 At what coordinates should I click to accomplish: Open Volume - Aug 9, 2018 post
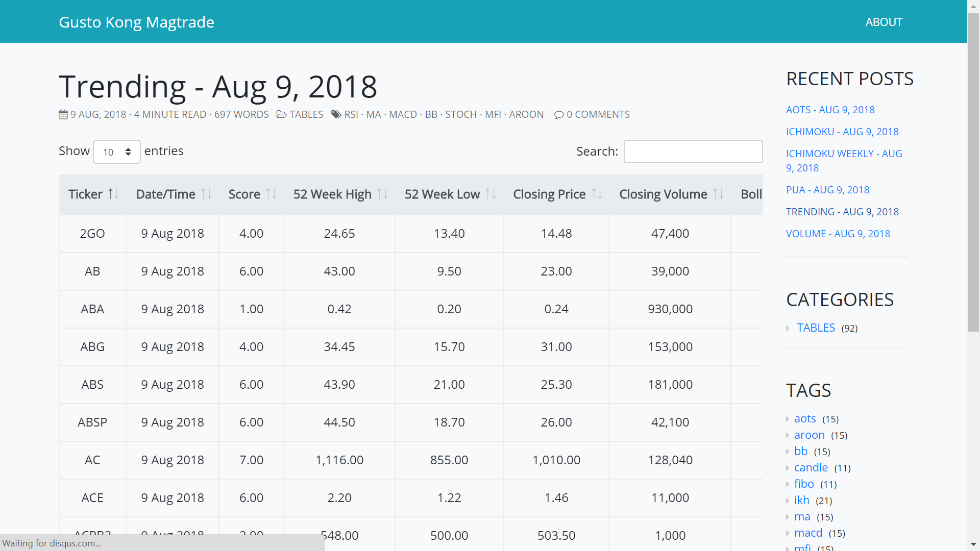click(x=838, y=234)
